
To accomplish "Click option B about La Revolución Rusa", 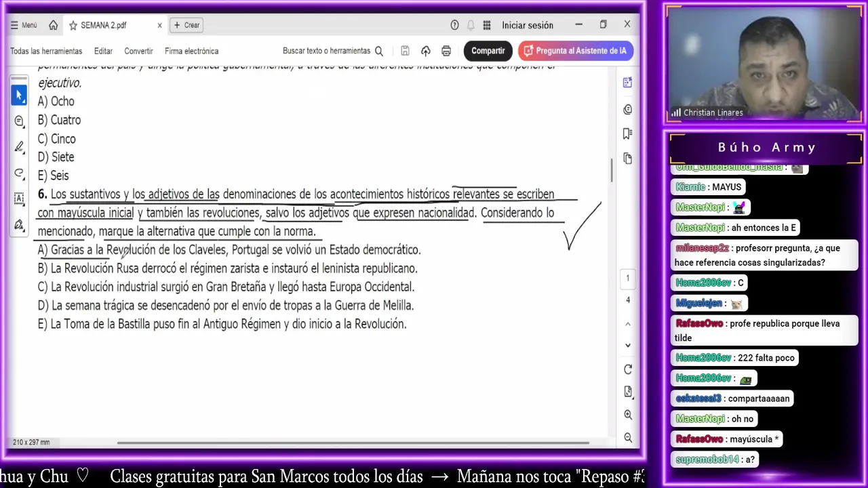I will click(227, 268).
